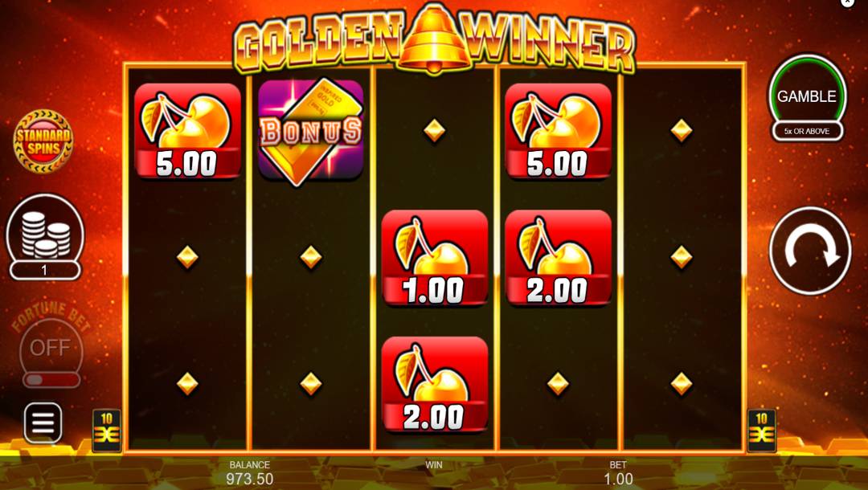The width and height of the screenshot is (868, 490).
Task: Click the Fortune Bet slider pill
Action: point(51,381)
